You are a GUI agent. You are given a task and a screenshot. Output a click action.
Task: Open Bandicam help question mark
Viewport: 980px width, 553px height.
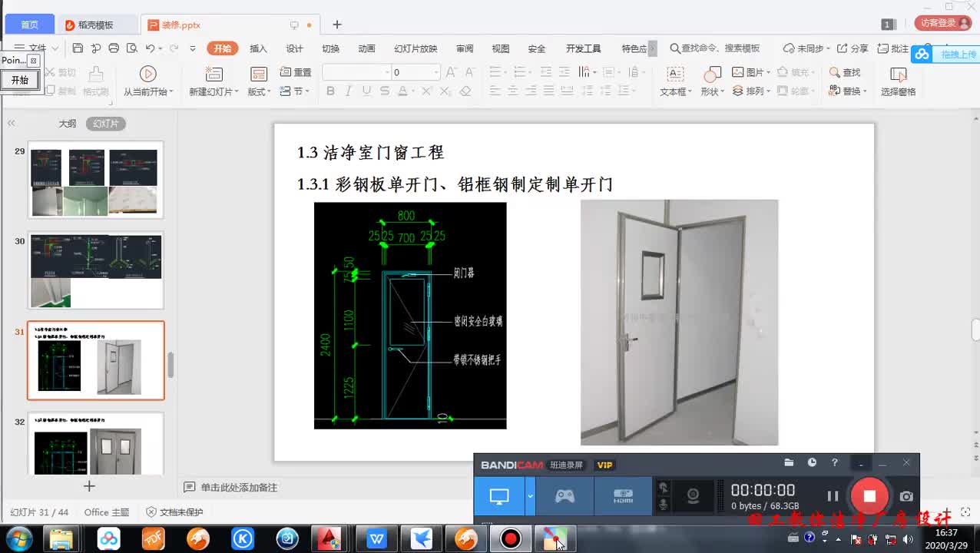(835, 462)
